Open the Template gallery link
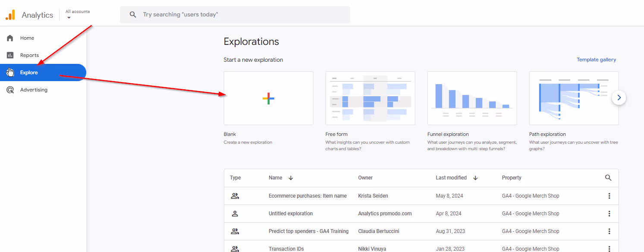 pyautogui.click(x=597, y=60)
